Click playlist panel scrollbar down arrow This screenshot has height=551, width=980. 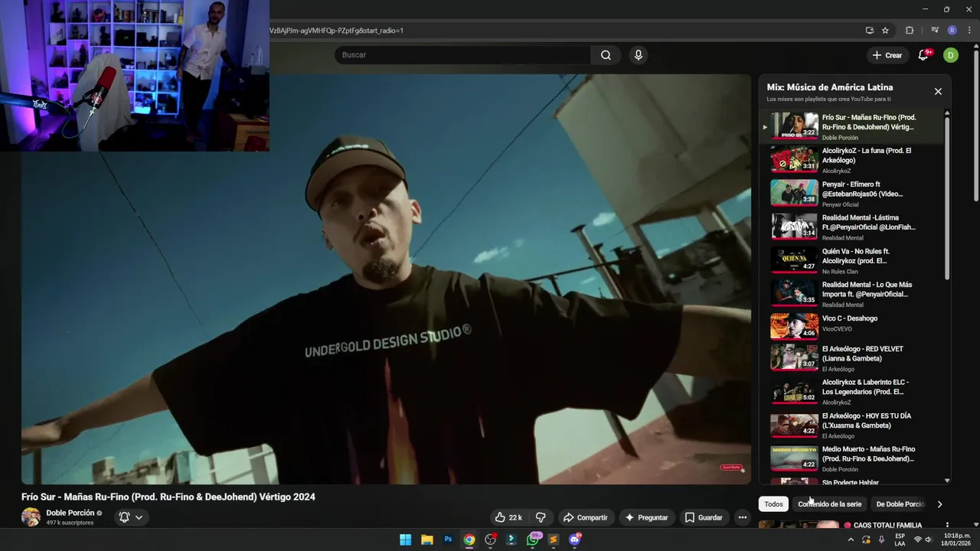947,481
